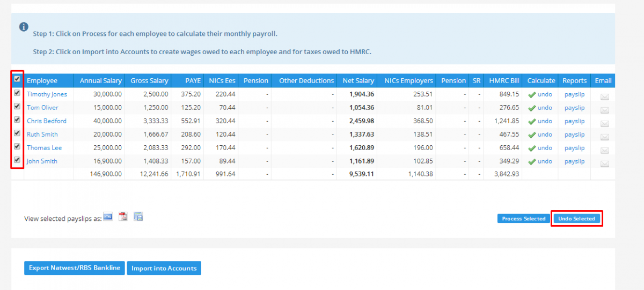The width and height of the screenshot is (644, 290).
Task: Click the third payslip export icon
Action: pyautogui.click(x=138, y=217)
